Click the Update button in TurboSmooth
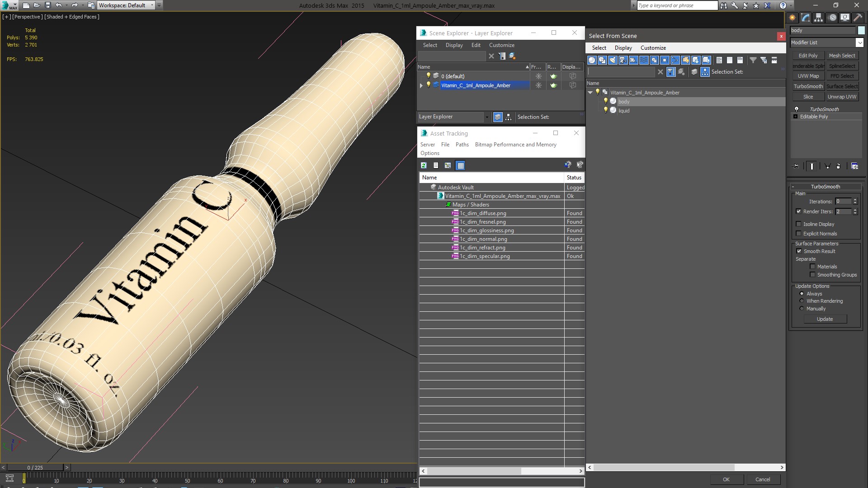Viewport: 868px width, 488px height. click(x=825, y=319)
